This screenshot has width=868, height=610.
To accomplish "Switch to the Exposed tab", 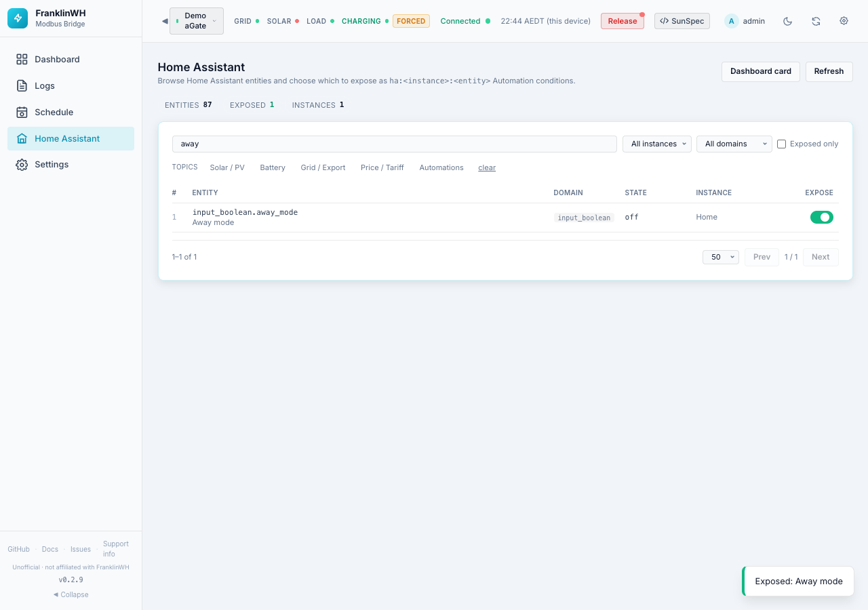I will pyautogui.click(x=252, y=105).
